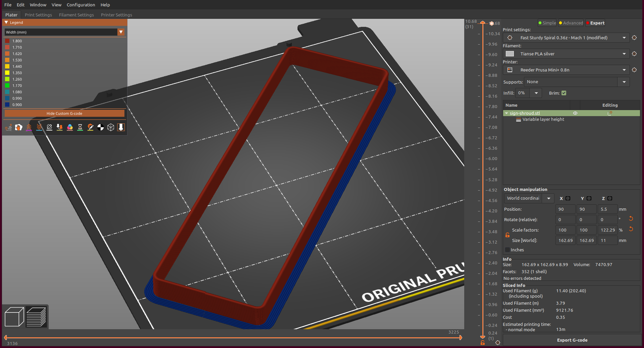Toggle travel moves display in the preview toolbar
This screenshot has height=348, width=644.
[8, 128]
